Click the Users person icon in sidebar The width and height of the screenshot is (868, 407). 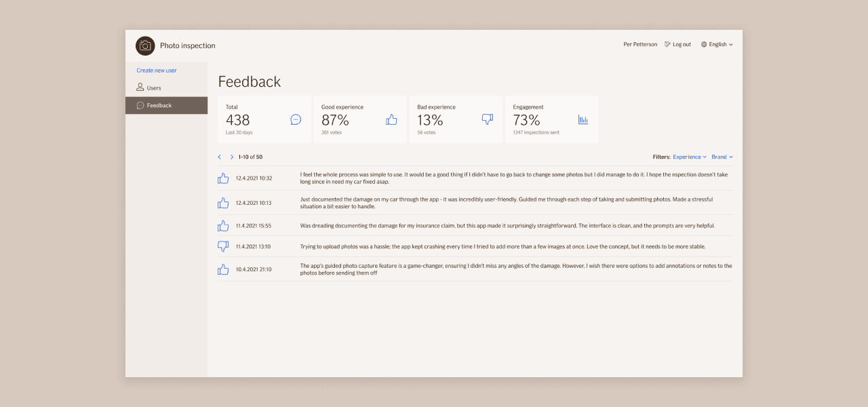click(140, 88)
